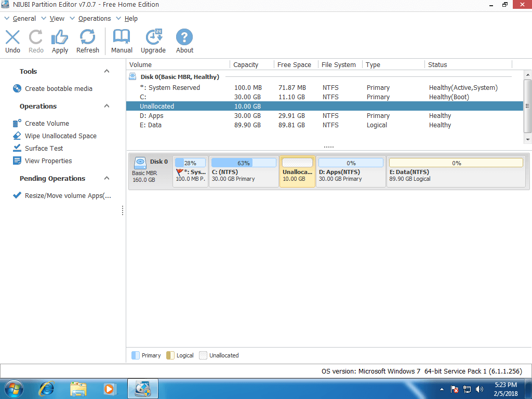Click the Disk 0 icon in the disk map
The image size is (532, 399).
coord(140,163)
